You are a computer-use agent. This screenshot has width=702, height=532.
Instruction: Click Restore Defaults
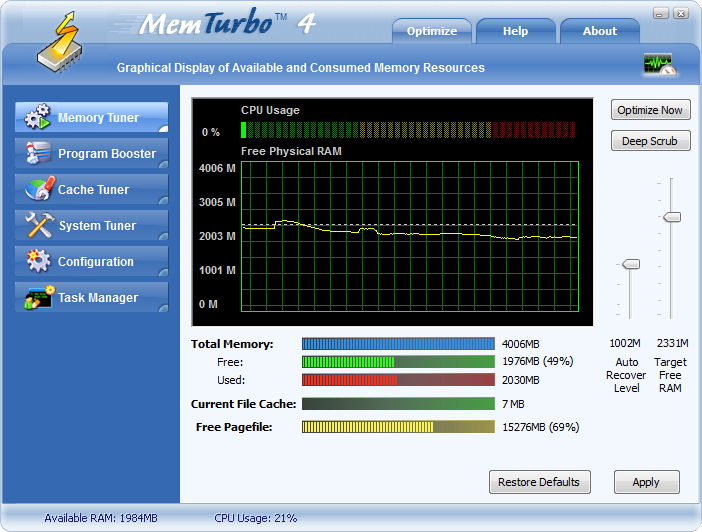click(x=539, y=482)
